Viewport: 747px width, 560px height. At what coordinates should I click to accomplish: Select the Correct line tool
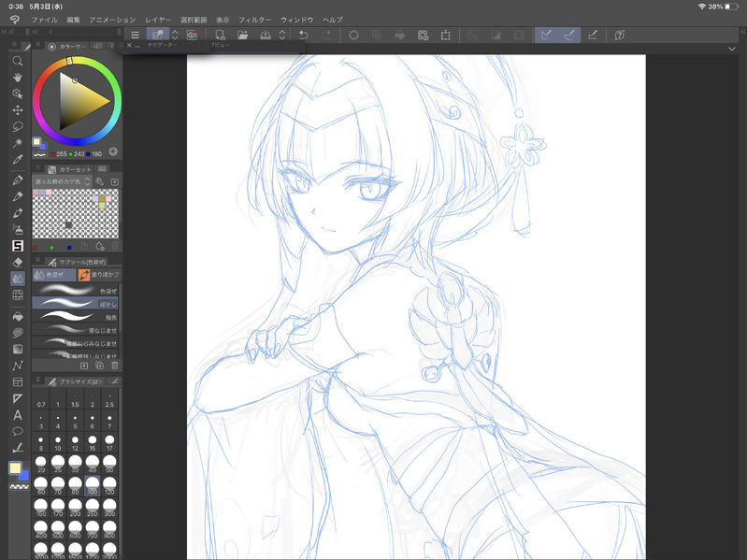point(18,448)
